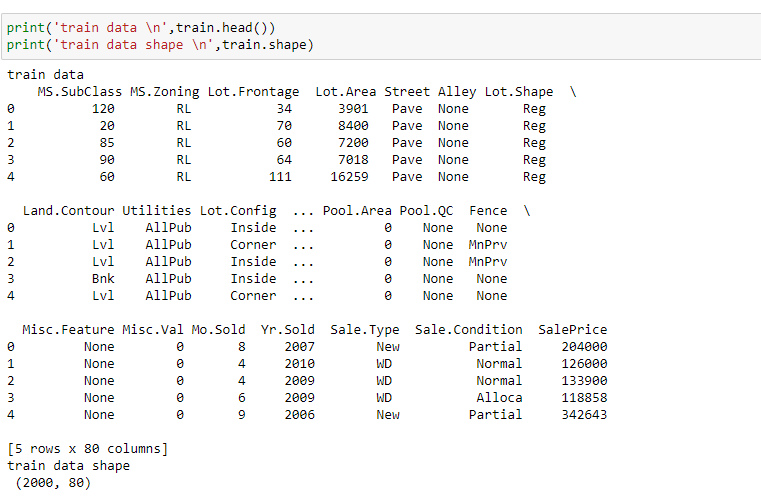The height and width of the screenshot is (502, 761).
Task: Click the '[5 rows x 80 columns]' summary
Action: pos(88,449)
